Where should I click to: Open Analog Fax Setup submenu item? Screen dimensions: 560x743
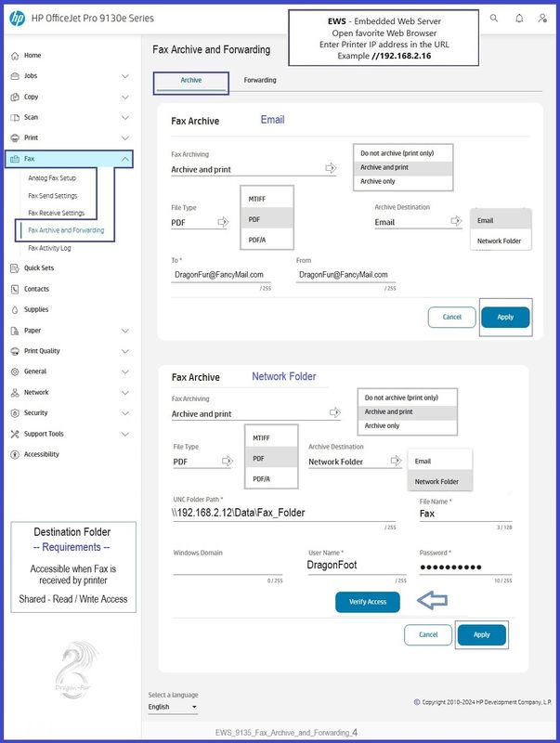tap(52, 178)
